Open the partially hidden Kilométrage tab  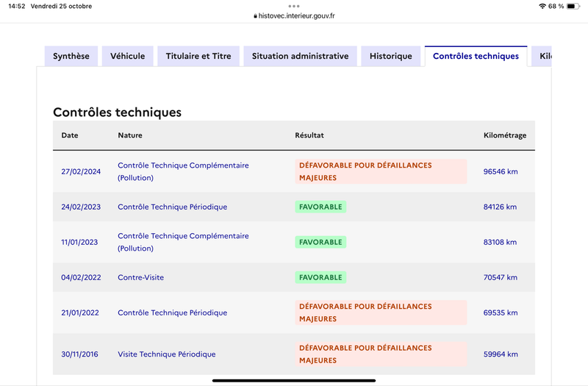click(542, 57)
